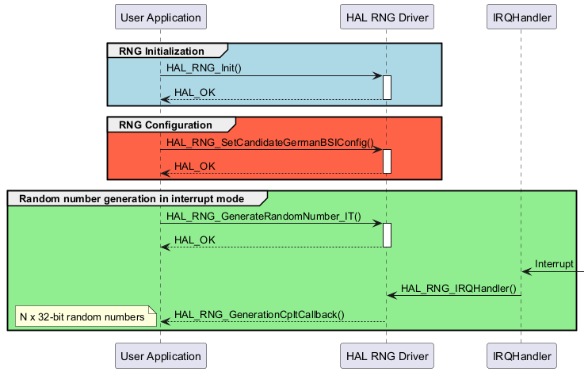This screenshot has width=588, height=372.
Task: Click the HAL_OK reply in RNG Configuration
Action: (x=195, y=167)
